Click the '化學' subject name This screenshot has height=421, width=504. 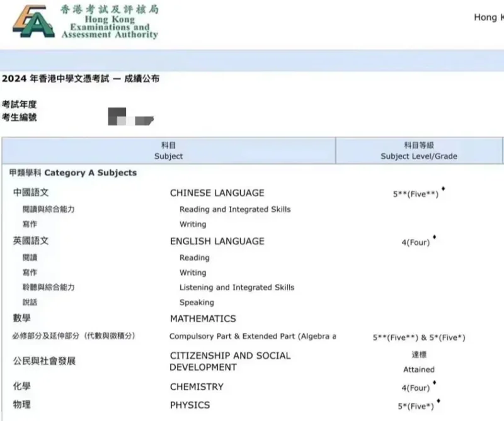point(22,386)
